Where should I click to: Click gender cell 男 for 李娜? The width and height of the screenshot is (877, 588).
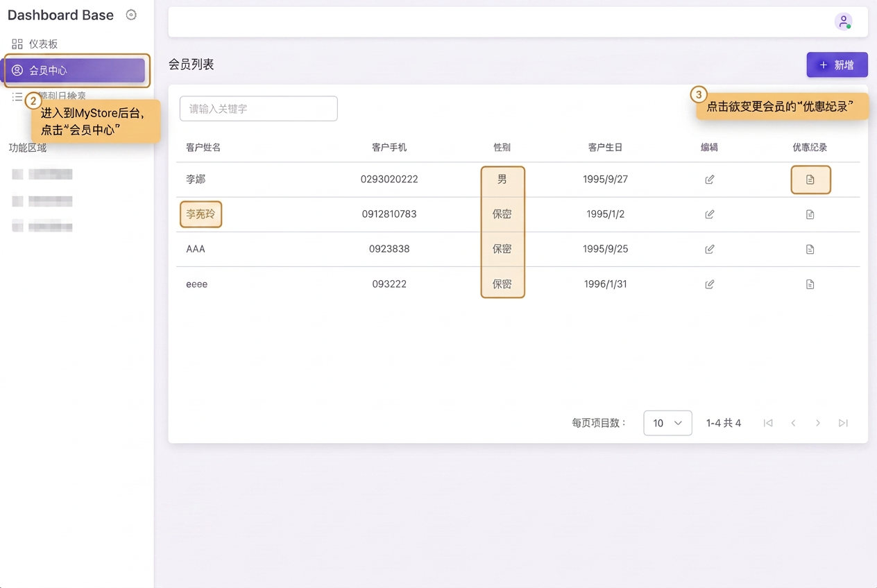[502, 179]
